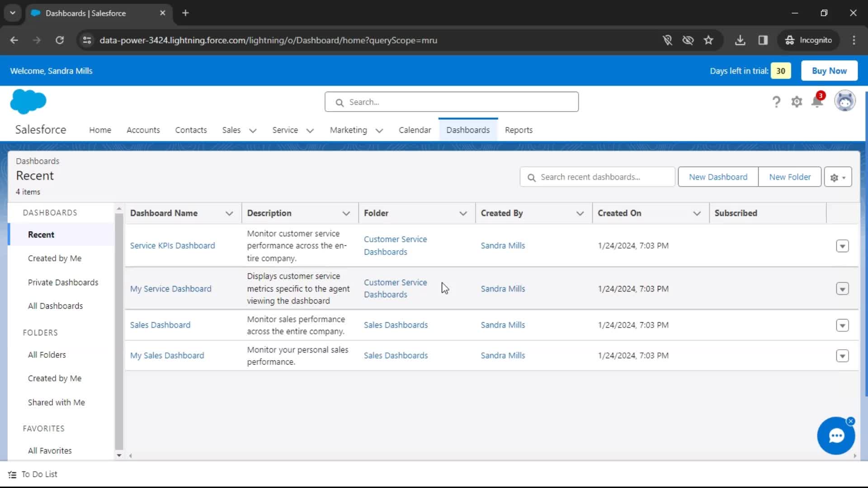Click the New Dashboard button
The image size is (868, 488).
[x=718, y=177]
